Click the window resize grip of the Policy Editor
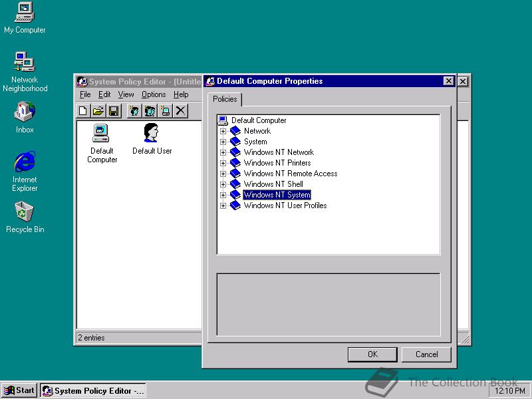532x399 pixels. [465, 339]
